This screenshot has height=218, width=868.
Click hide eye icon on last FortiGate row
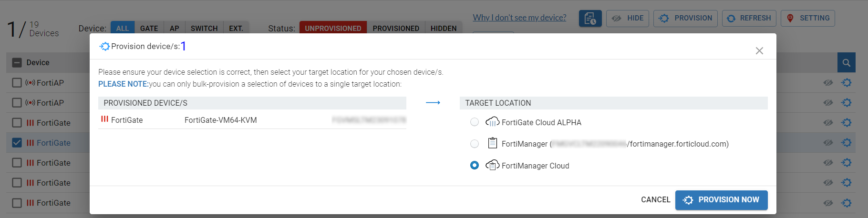pyautogui.click(x=828, y=203)
